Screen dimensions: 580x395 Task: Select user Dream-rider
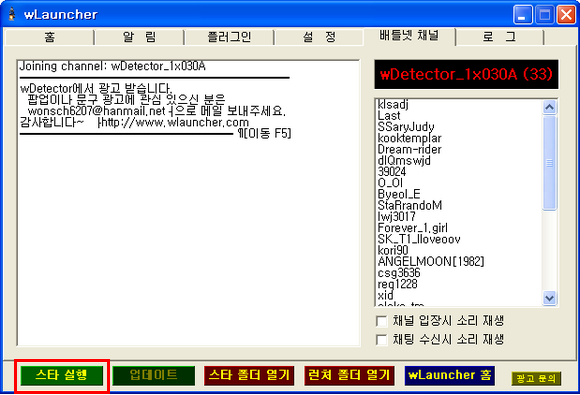(409, 149)
